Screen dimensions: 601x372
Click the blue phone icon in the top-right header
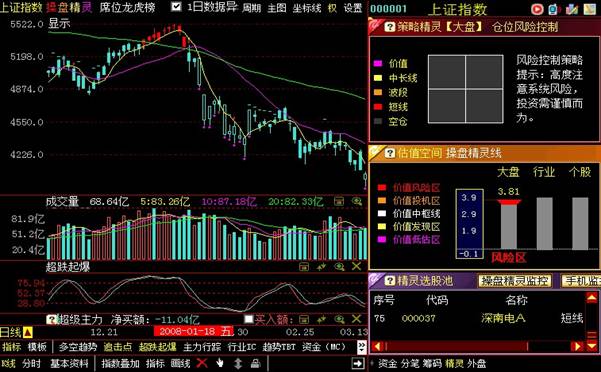point(553,9)
